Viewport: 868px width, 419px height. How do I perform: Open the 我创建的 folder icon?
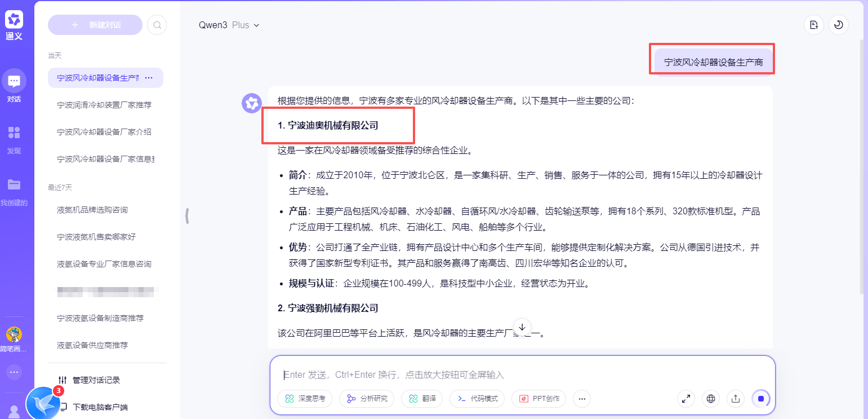[x=14, y=185]
